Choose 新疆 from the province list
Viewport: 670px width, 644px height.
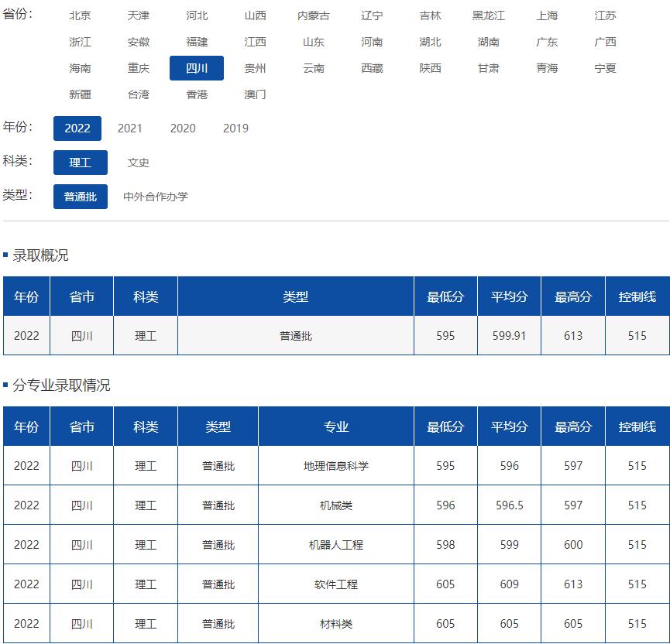coord(80,94)
